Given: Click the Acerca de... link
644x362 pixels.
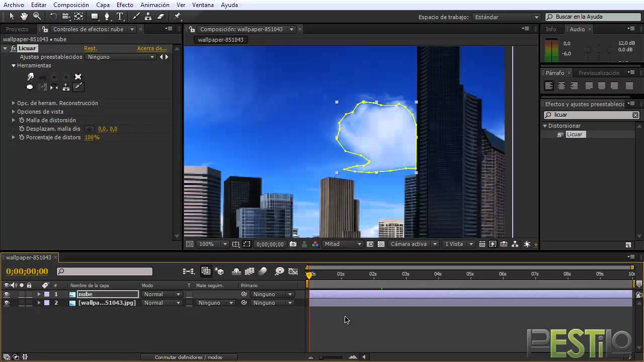Looking at the screenshot, I should pos(152,48).
